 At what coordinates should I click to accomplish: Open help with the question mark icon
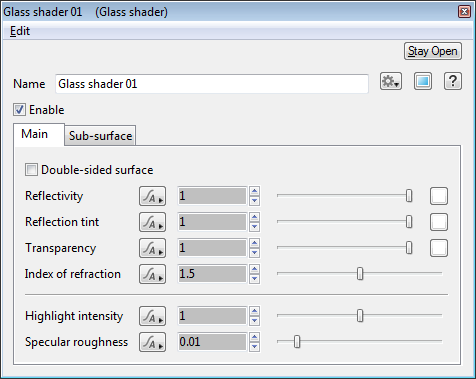[453, 81]
